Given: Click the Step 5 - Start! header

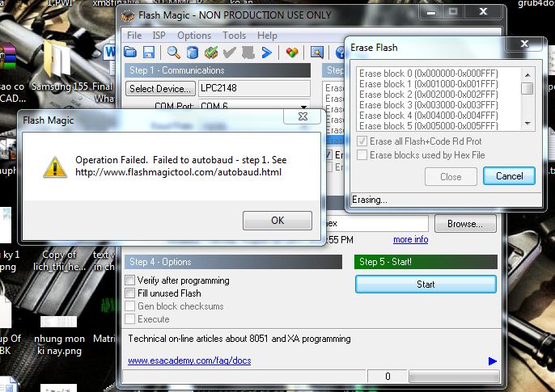Looking at the screenshot, I should 426,262.
